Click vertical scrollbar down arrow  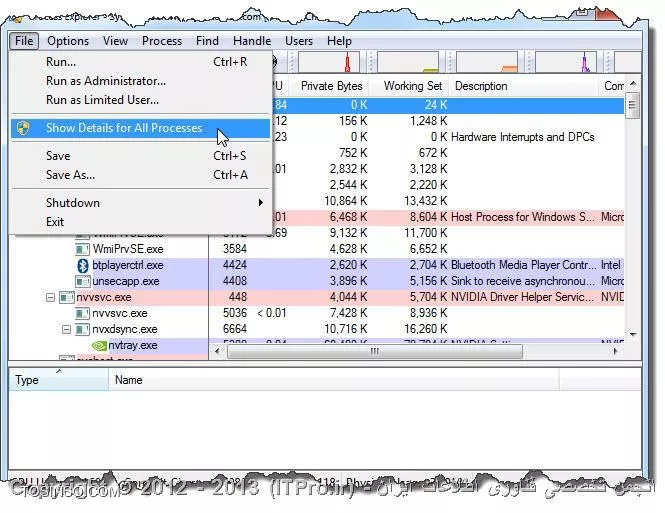(x=633, y=335)
